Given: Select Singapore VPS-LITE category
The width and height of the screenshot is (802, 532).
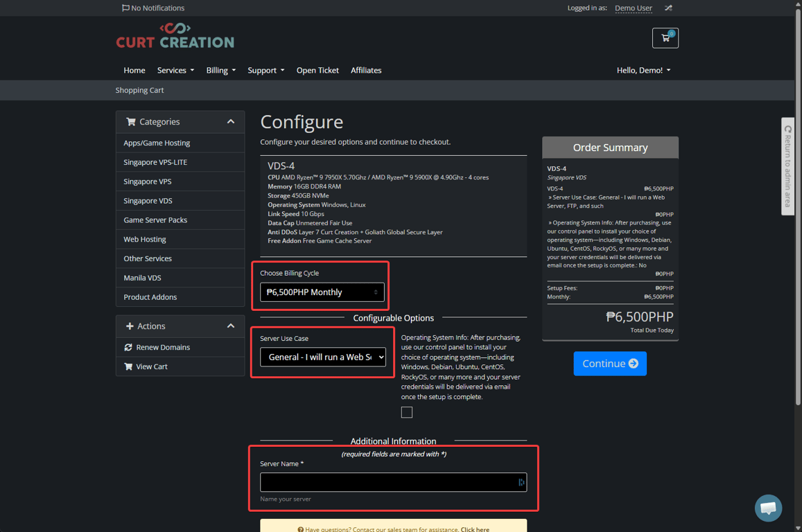Looking at the screenshot, I should 180,162.
